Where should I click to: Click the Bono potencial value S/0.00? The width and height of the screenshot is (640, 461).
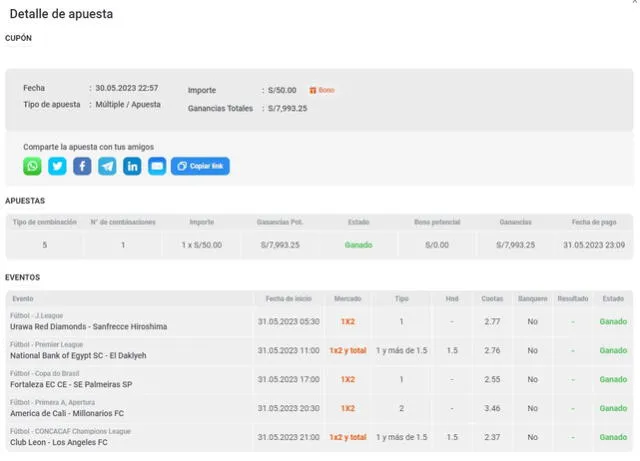point(437,245)
